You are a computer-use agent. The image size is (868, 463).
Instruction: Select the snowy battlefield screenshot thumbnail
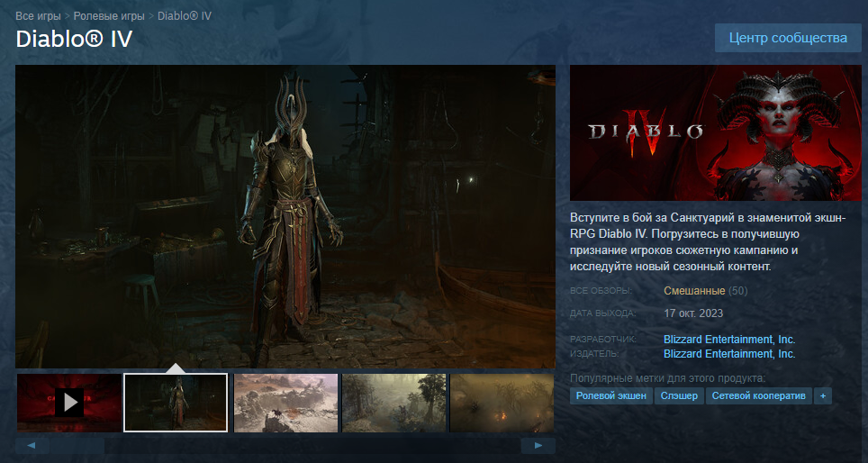[x=285, y=403]
